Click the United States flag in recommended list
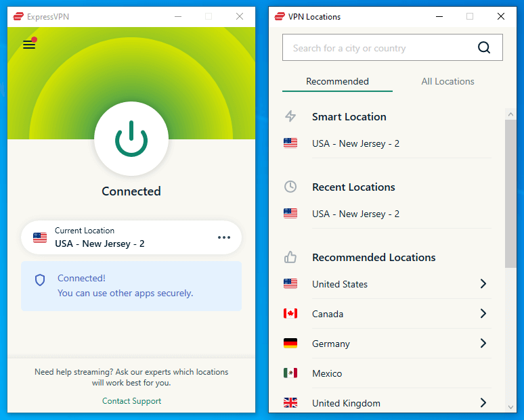This screenshot has width=524, height=420. coord(290,284)
